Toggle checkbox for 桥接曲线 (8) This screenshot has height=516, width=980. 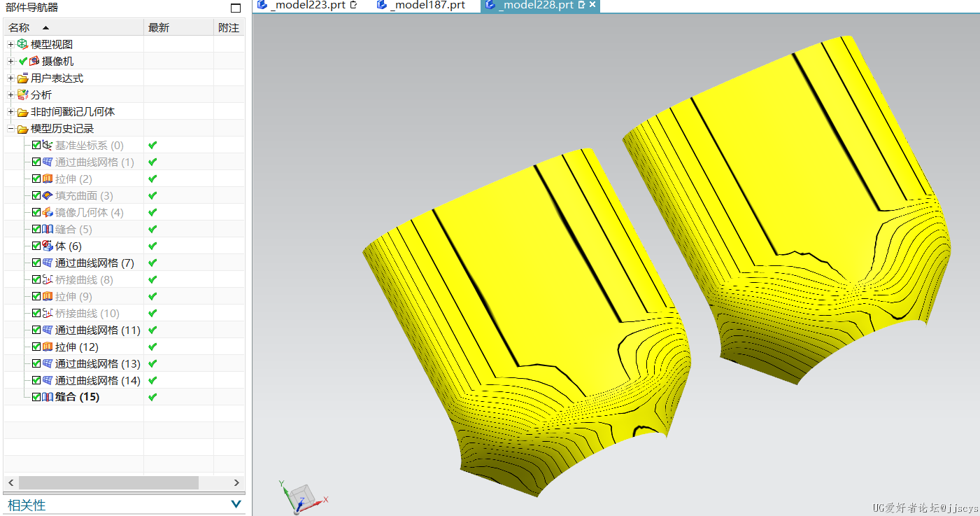(x=36, y=279)
